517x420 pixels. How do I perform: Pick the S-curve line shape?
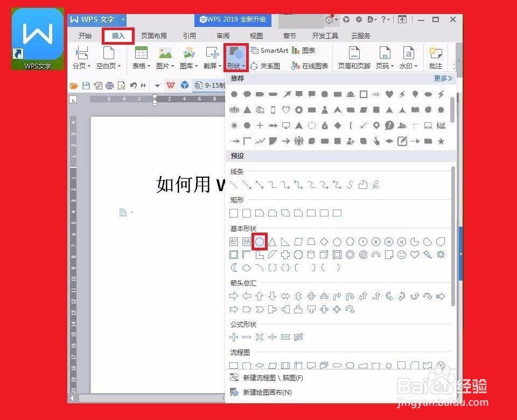[350, 185]
